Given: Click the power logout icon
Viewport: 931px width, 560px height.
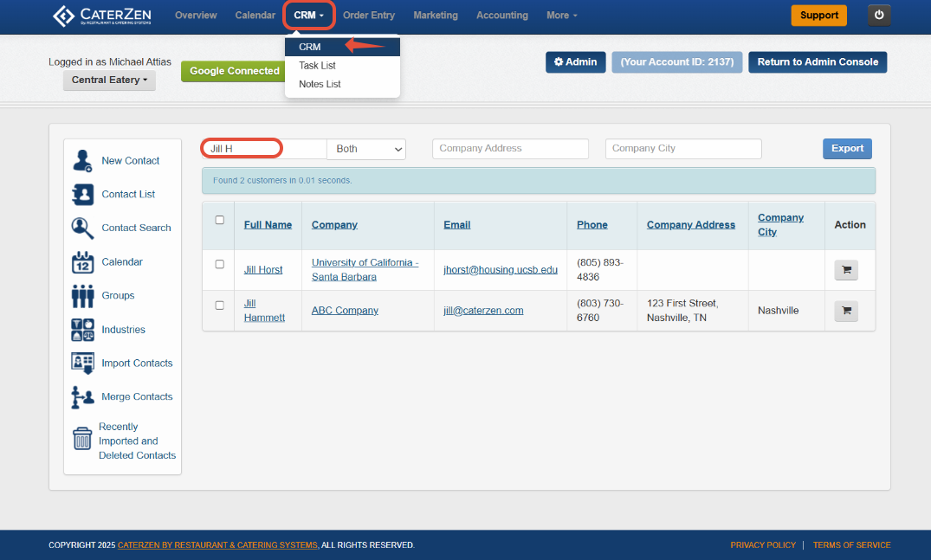Looking at the screenshot, I should [x=879, y=16].
